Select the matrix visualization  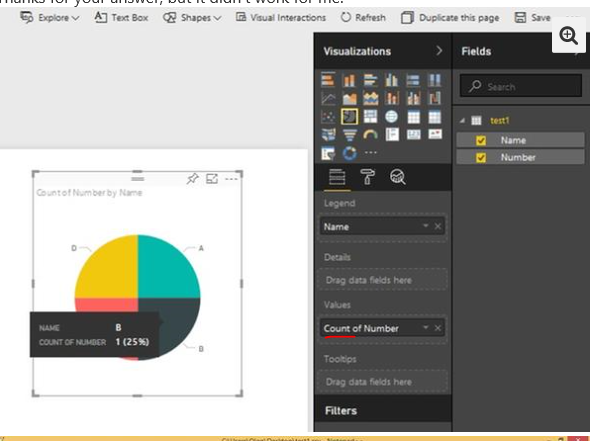(434, 117)
